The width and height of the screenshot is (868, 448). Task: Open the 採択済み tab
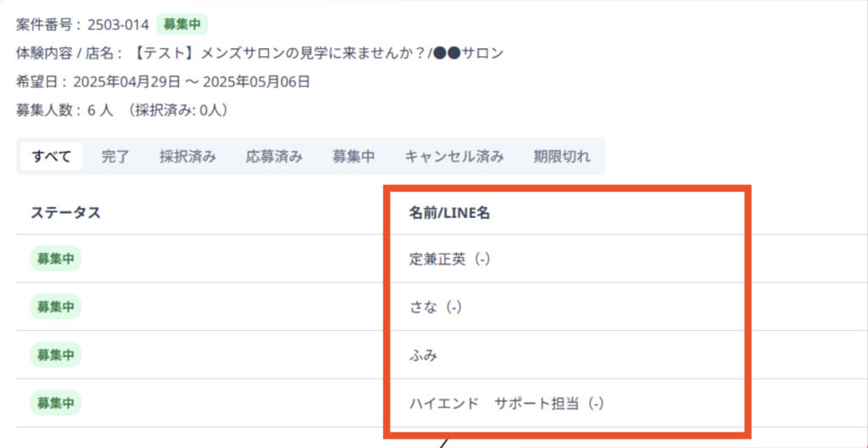click(x=187, y=156)
